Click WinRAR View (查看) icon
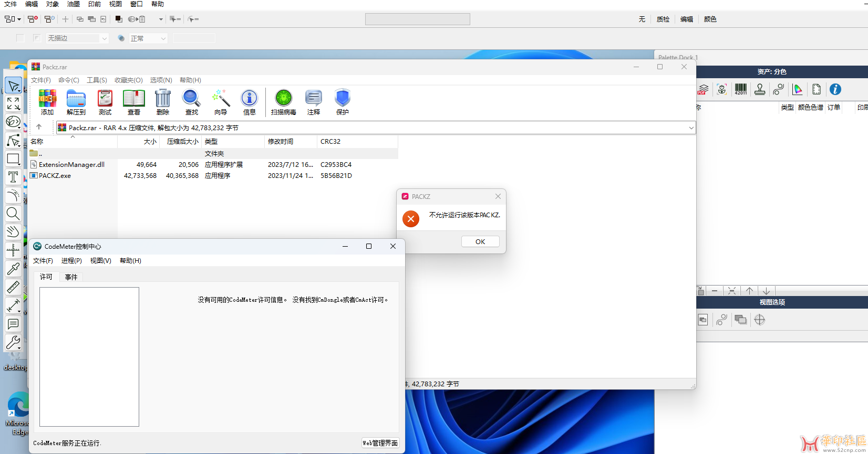Image resolution: width=868 pixels, height=454 pixels. pos(134,102)
